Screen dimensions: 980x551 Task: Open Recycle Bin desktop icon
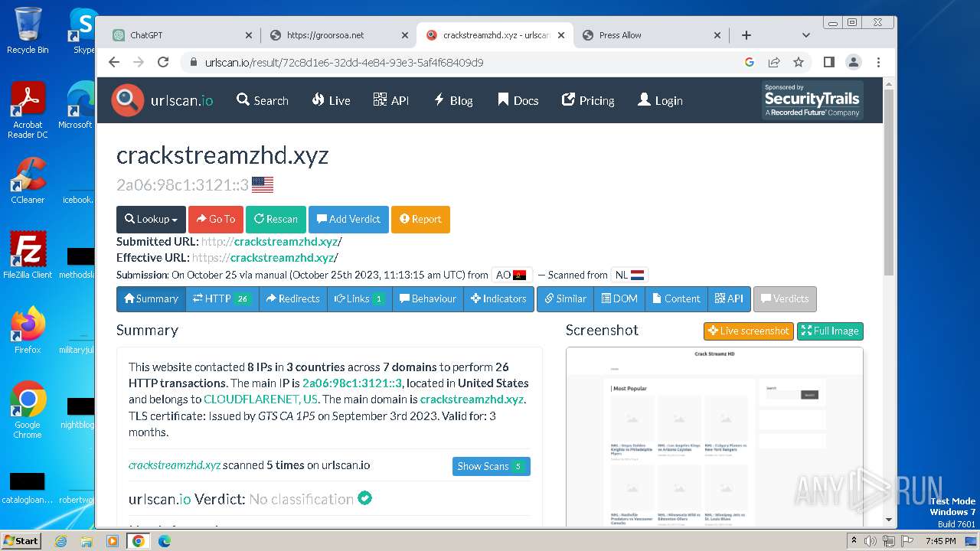(x=28, y=31)
